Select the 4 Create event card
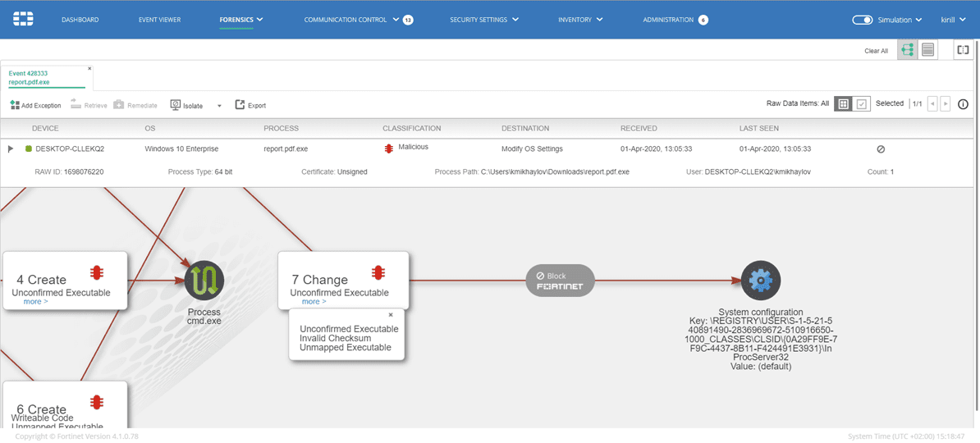 pos(65,281)
